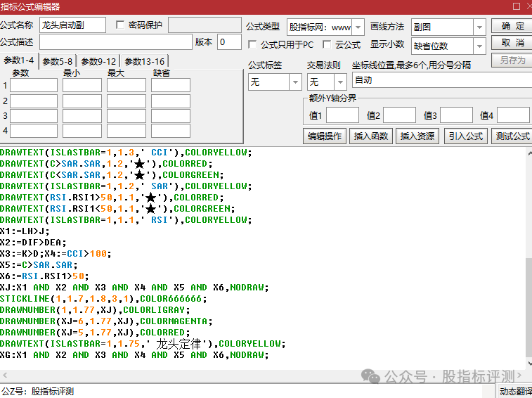Click the 'X3:=K>D;X4:=CCI>100;' line
The height and width of the screenshot is (398, 532).
pyautogui.click(x=56, y=254)
